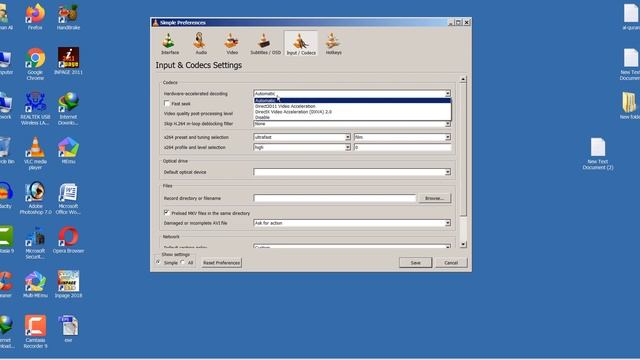Open the Interface preferences tab
This screenshot has width=640, height=360.
point(170,44)
